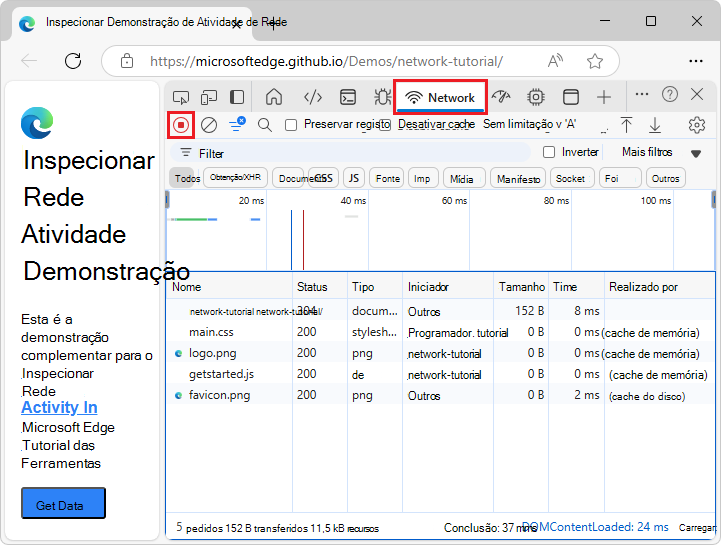
Task: Enable the Preservar registo checkbox
Action: pyautogui.click(x=291, y=125)
